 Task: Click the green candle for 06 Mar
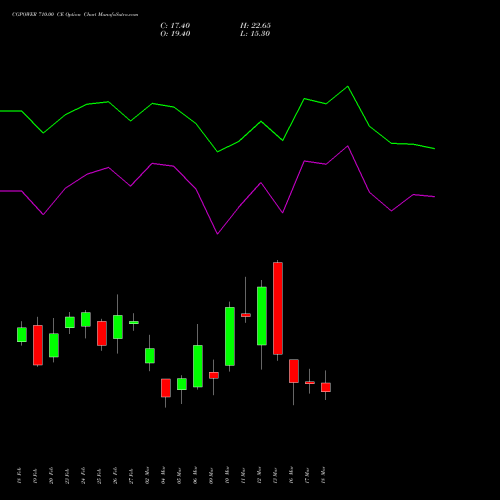click(x=198, y=366)
